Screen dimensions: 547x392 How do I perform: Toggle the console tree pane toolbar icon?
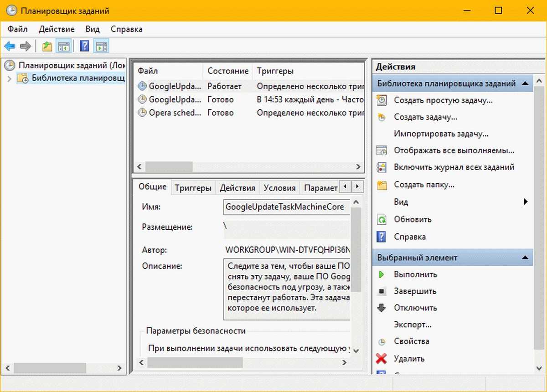(63, 46)
